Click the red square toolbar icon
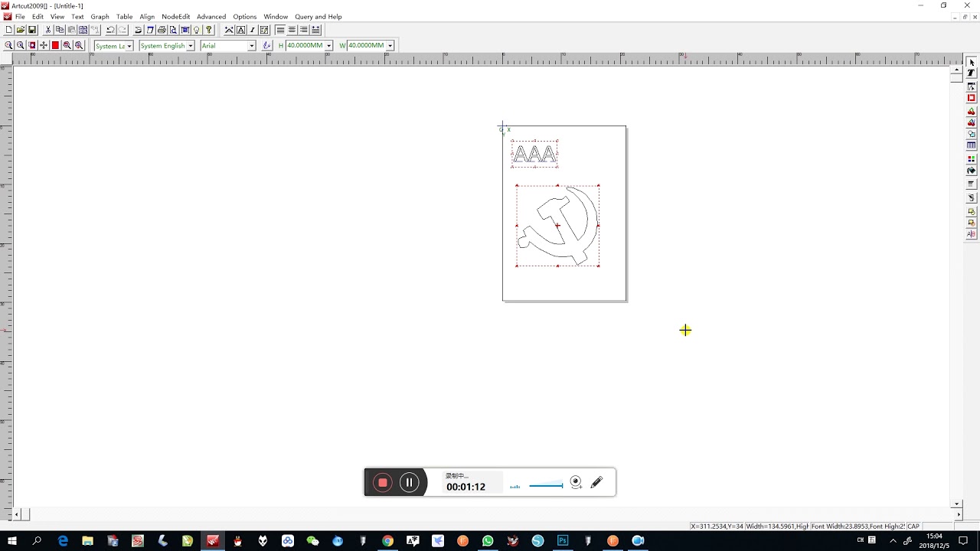Screen dimensions: 980x551 pyautogui.click(x=55, y=45)
